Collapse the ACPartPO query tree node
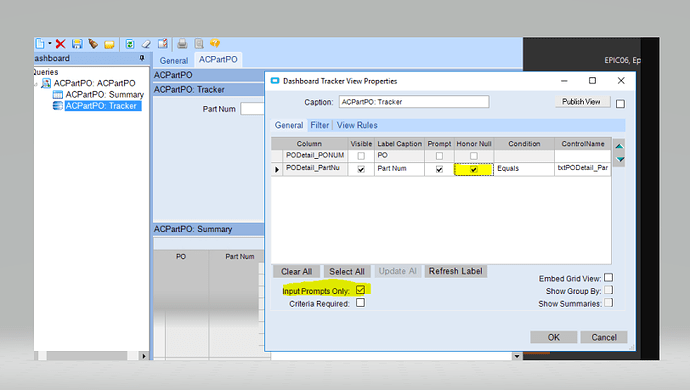This screenshot has height=390, width=690. point(36,84)
